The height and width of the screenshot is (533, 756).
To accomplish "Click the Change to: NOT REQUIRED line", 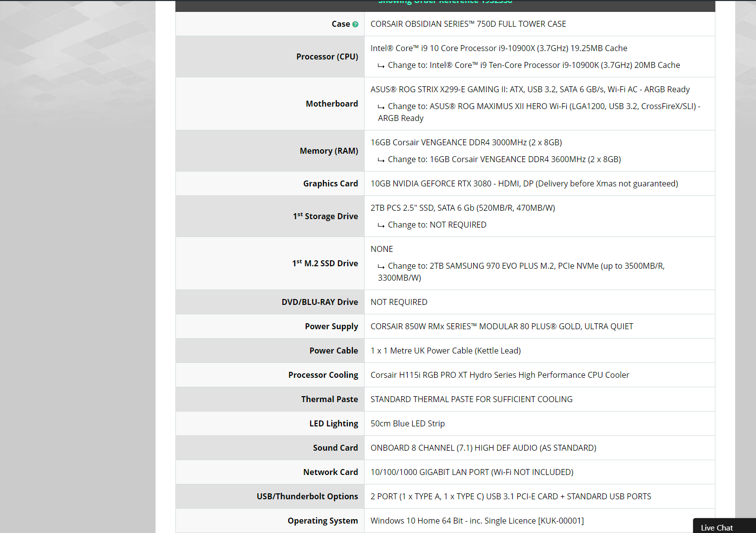I will 432,225.
